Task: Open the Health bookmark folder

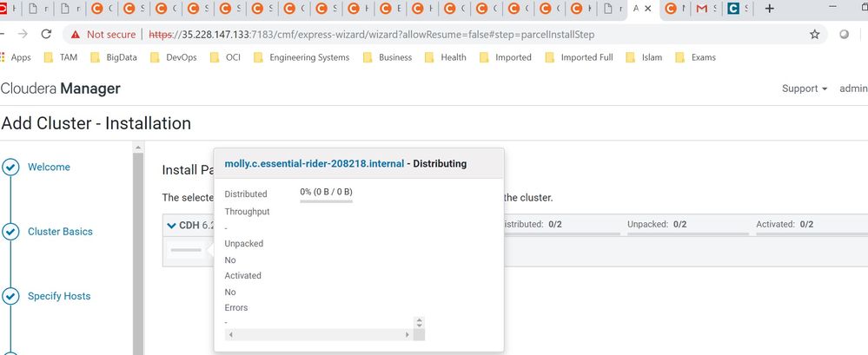Action: [446, 57]
